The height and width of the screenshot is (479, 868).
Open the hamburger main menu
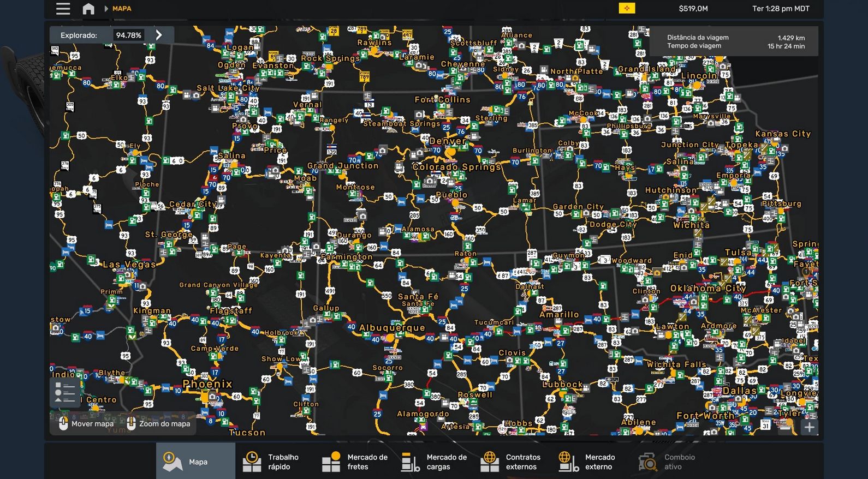(63, 9)
